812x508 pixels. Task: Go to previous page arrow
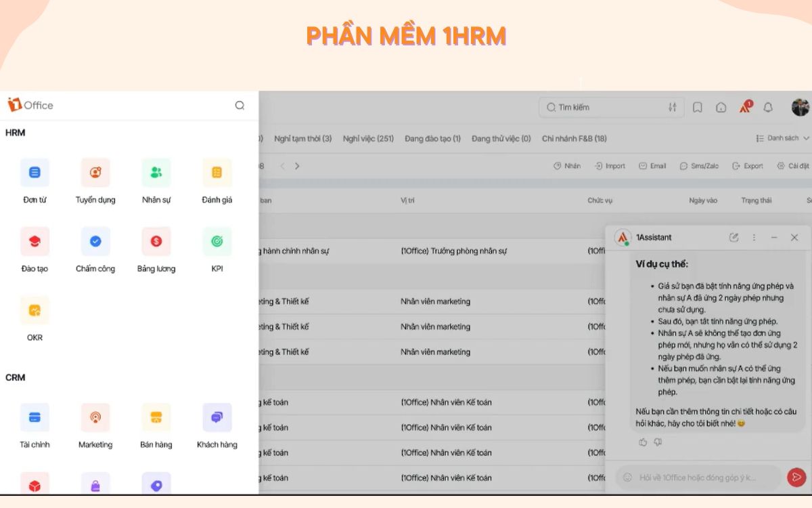(283, 166)
